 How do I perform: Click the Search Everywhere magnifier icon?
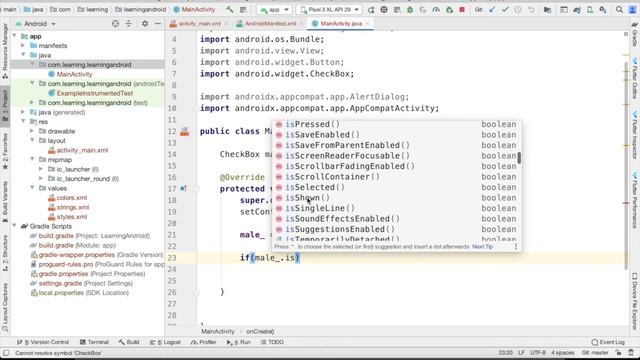(x=619, y=9)
